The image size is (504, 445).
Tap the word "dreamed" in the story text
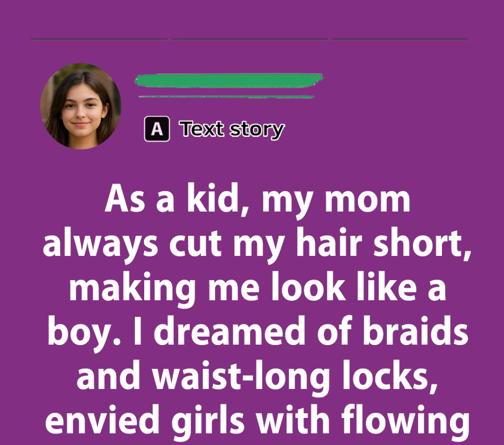pos(229,331)
